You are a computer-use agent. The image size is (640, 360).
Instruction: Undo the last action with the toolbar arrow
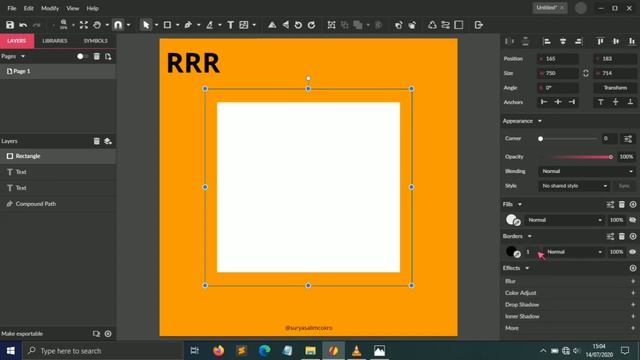coord(23,25)
